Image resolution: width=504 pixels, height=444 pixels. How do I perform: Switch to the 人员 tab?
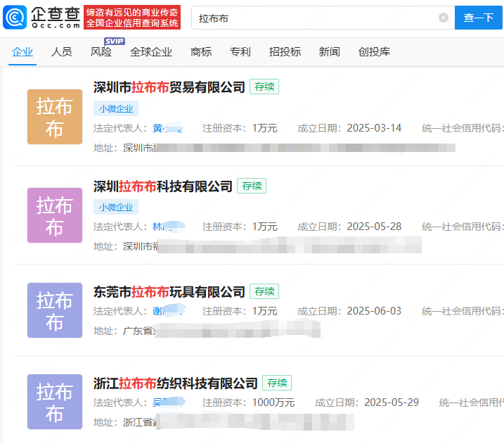pos(62,52)
